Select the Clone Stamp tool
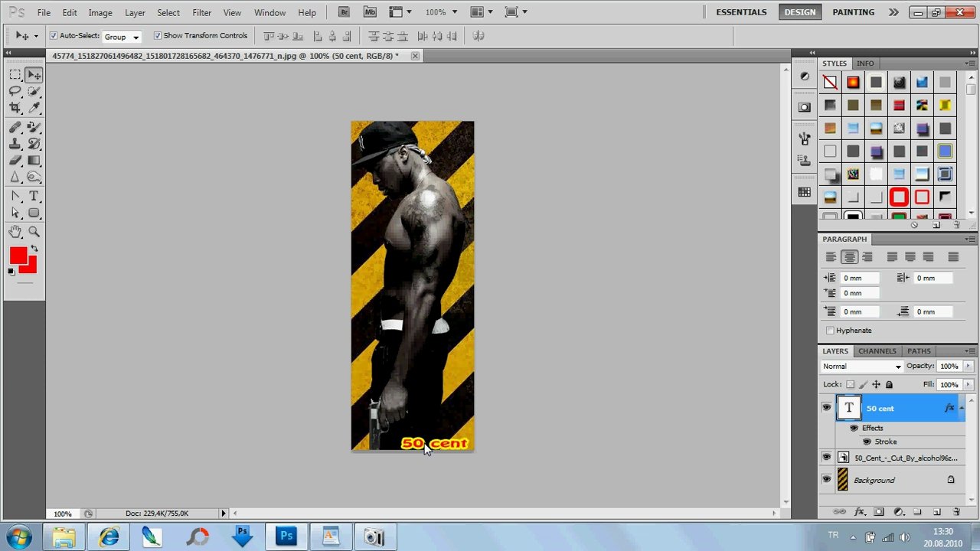 (x=15, y=144)
